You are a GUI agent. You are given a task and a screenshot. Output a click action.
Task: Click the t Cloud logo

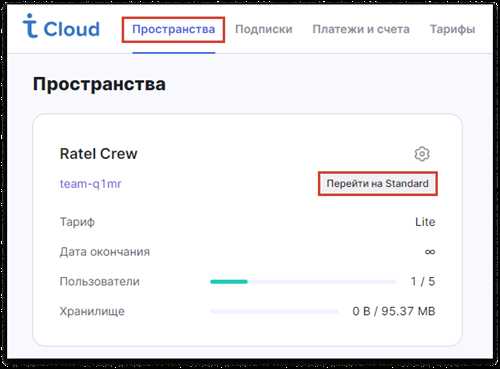pyautogui.click(x=61, y=26)
